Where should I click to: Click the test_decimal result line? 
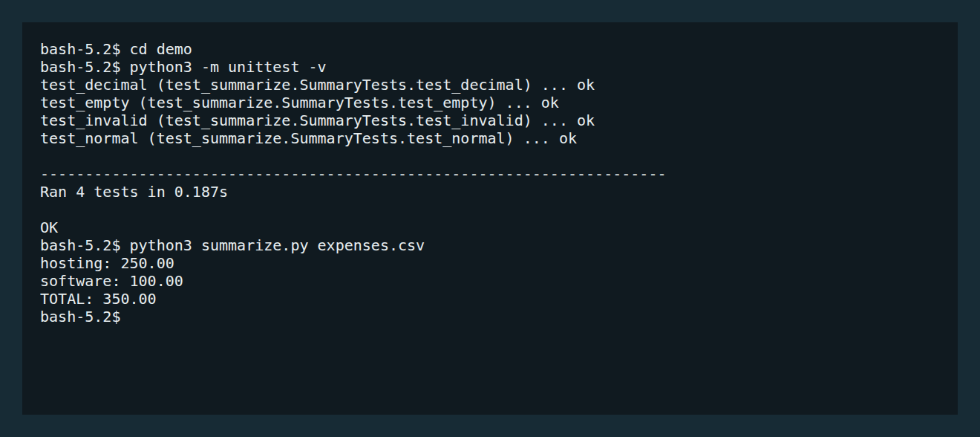317,85
